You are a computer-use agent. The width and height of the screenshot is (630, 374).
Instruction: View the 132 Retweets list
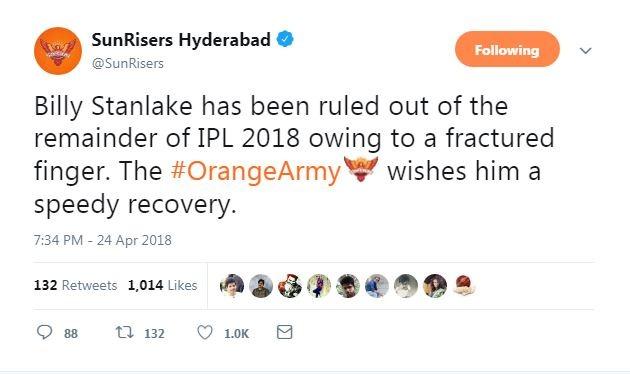pos(76,285)
